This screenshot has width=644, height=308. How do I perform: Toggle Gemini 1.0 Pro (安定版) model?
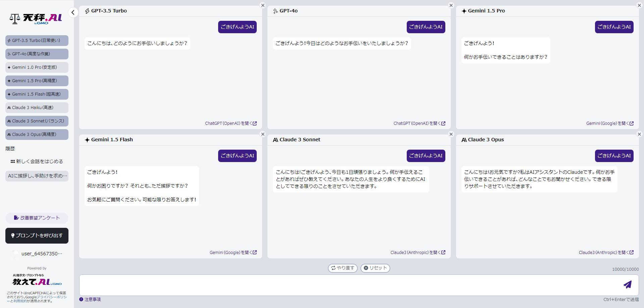[37, 67]
